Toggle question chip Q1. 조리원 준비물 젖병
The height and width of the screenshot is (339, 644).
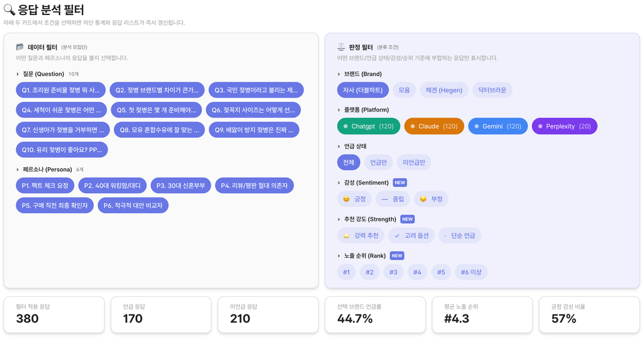(x=61, y=90)
